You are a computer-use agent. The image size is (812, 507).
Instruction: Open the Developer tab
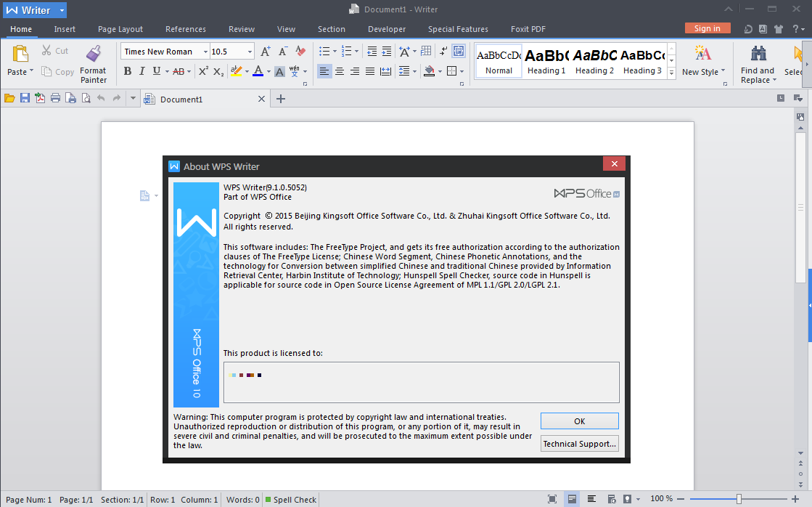pyautogui.click(x=387, y=29)
